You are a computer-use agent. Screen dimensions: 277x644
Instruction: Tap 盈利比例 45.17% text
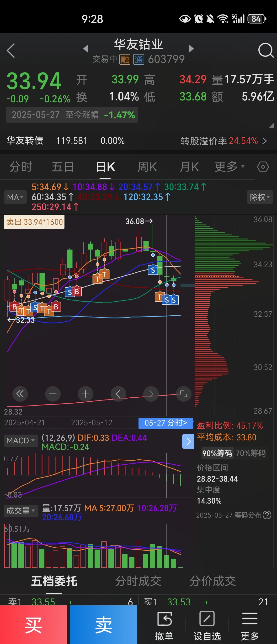[230, 426]
